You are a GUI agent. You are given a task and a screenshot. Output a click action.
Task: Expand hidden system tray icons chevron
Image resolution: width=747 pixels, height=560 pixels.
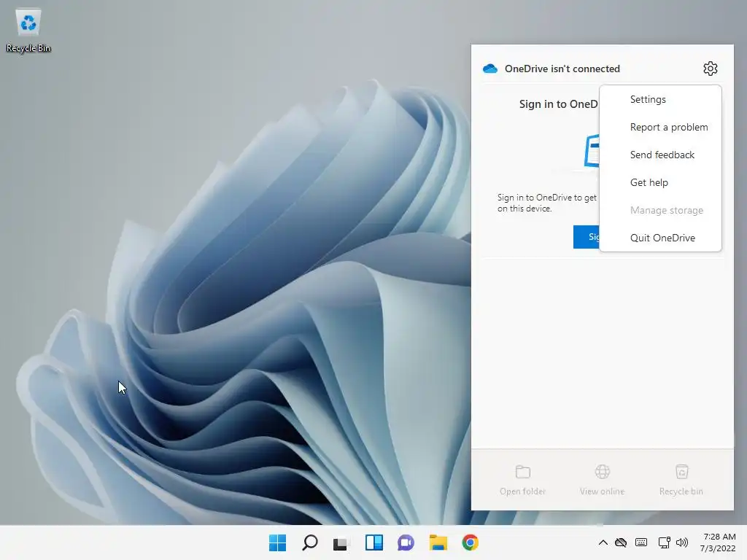(x=603, y=542)
